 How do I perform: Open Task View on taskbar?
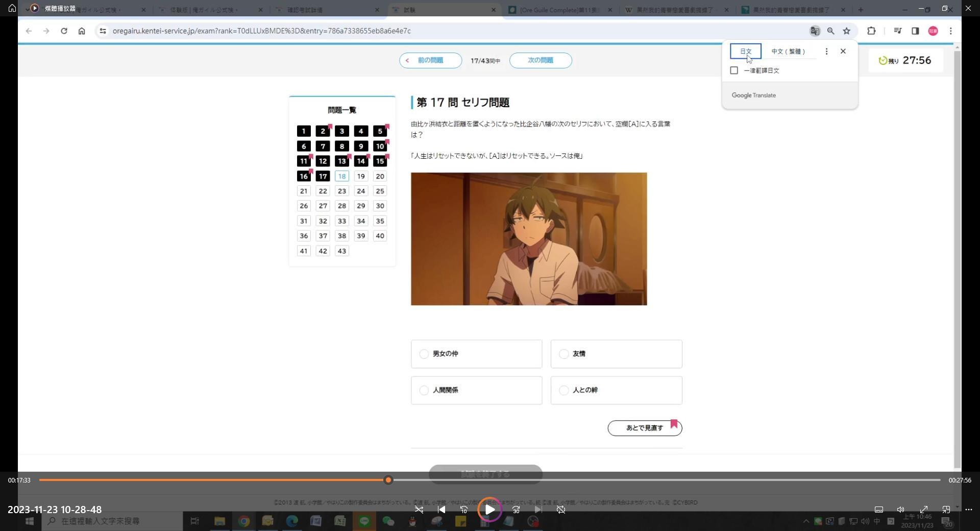pos(194,521)
